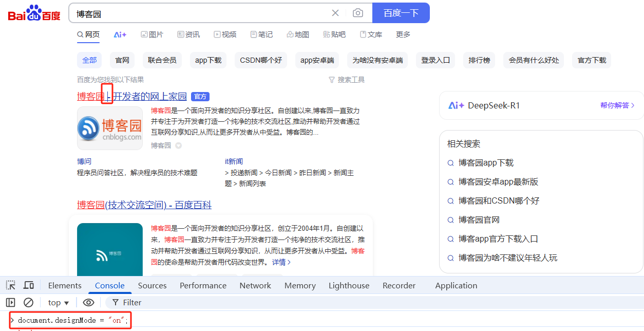Select the 会员有什么好处 filter chip

tap(534, 60)
